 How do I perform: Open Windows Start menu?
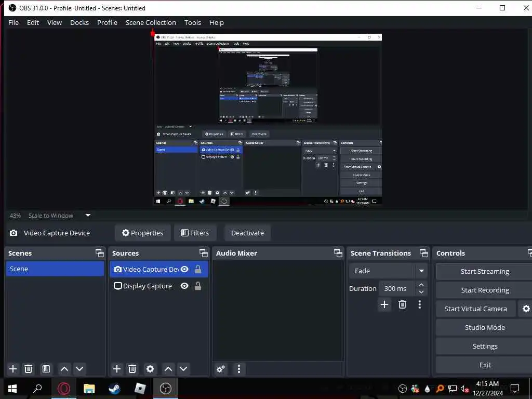point(12,389)
